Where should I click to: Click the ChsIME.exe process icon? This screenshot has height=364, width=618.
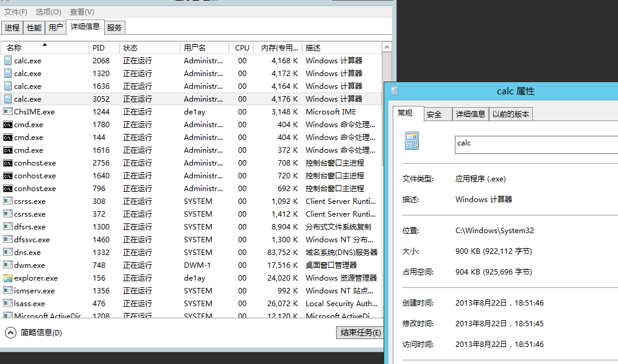click(7, 111)
